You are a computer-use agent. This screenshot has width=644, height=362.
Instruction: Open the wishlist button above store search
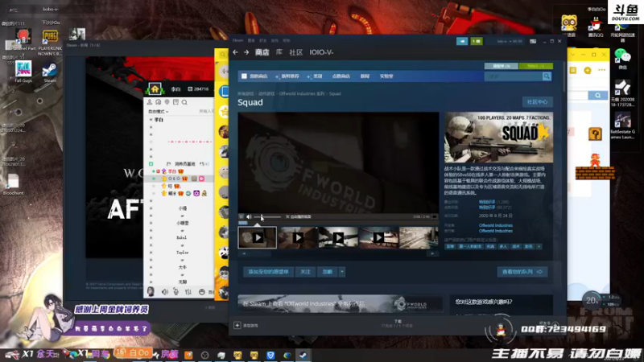pyautogui.click(x=501, y=66)
